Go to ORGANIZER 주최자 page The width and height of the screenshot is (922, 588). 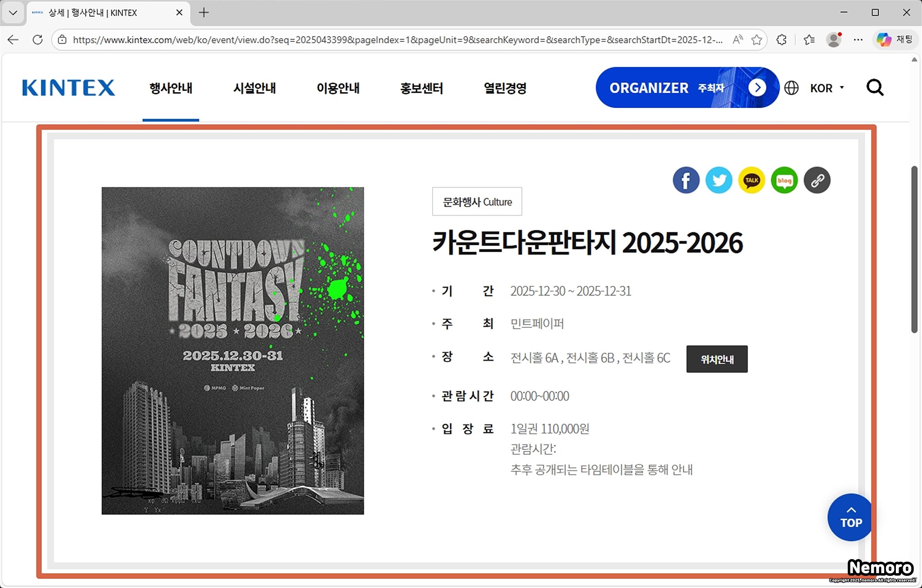tap(687, 88)
